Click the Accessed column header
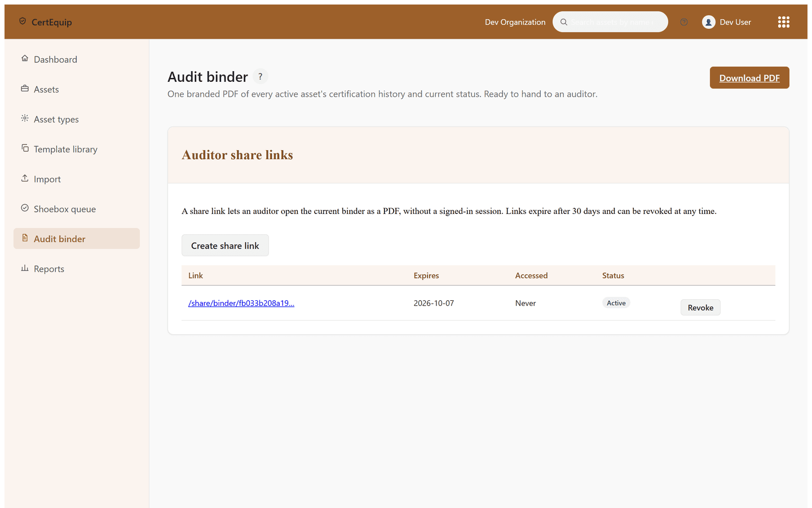Image resolution: width=812 pixels, height=508 pixels. click(x=532, y=275)
